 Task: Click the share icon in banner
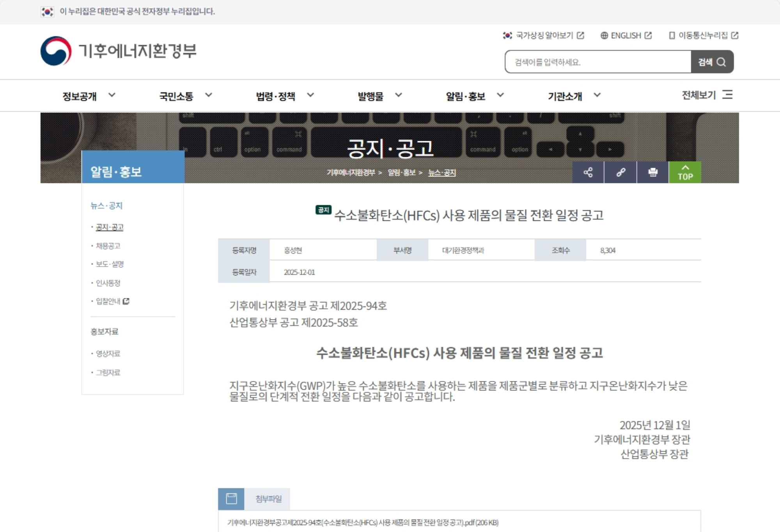coord(588,172)
